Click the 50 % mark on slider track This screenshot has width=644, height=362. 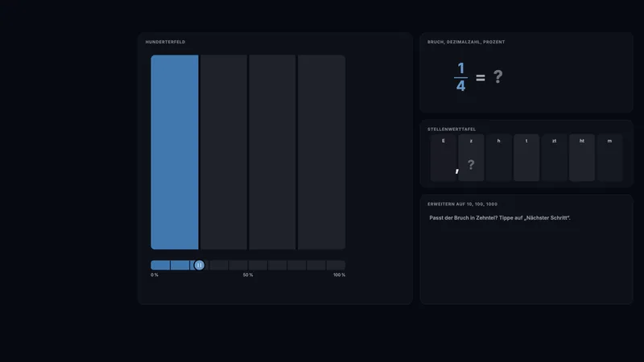coord(248,265)
